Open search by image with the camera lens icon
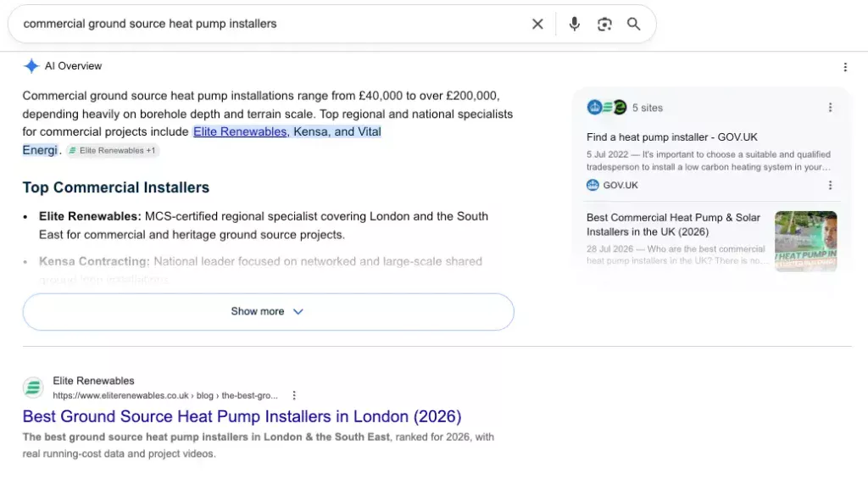Screen dimensions: 868x479 pos(604,24)
